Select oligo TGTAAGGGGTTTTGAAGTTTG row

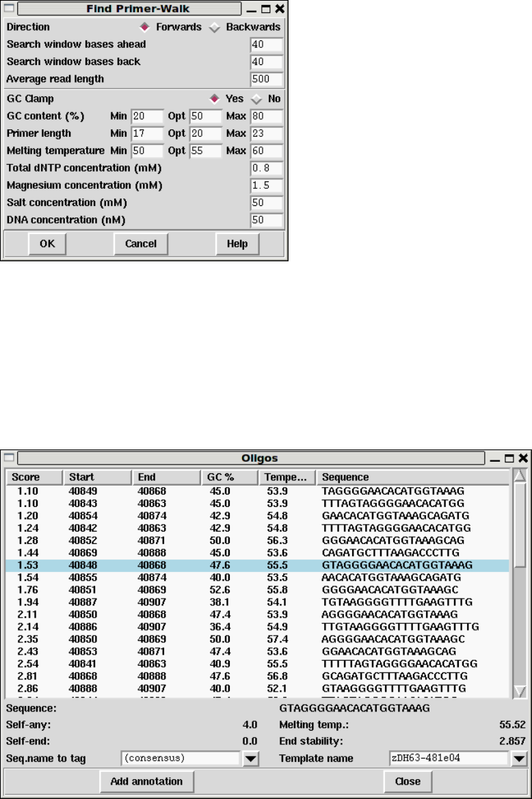click(257, 602)
